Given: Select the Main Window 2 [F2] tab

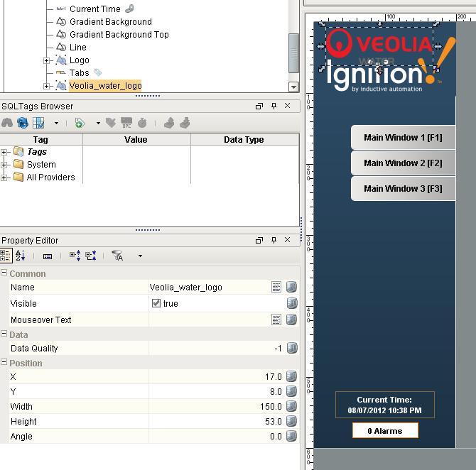Looking at the screenshot, I should coord(403,163).
